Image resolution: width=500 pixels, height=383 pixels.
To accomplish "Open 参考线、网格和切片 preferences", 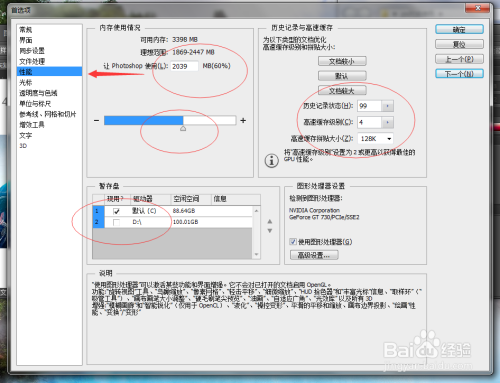I will pos(49,114).
